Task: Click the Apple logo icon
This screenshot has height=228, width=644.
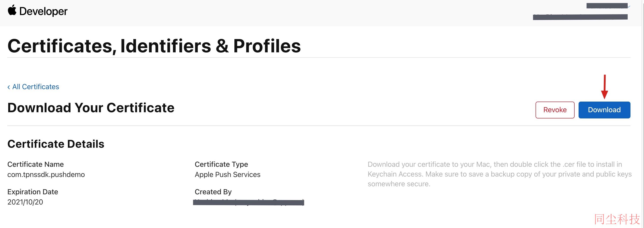Action: point(12,10)
